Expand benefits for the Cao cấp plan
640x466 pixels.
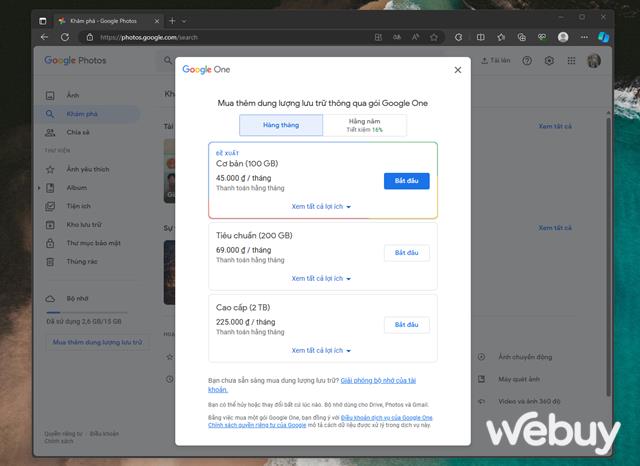[321, 350]
